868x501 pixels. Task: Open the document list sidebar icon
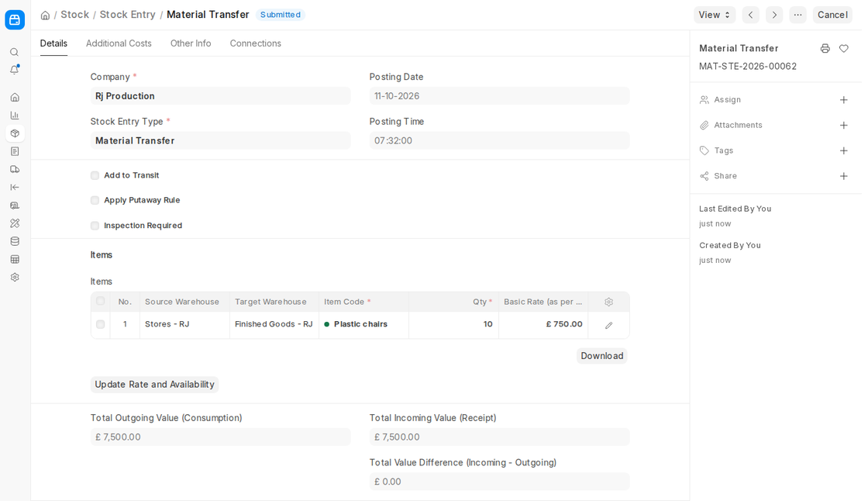click(15, 151)
